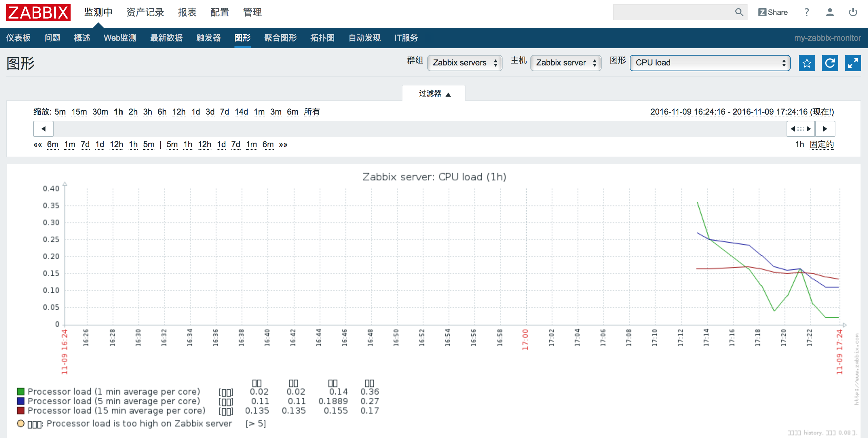Image resolution: width=868 pixels, height=438 pixels.
Task: Open the 管理 top menu
Action: pos(252,13)
